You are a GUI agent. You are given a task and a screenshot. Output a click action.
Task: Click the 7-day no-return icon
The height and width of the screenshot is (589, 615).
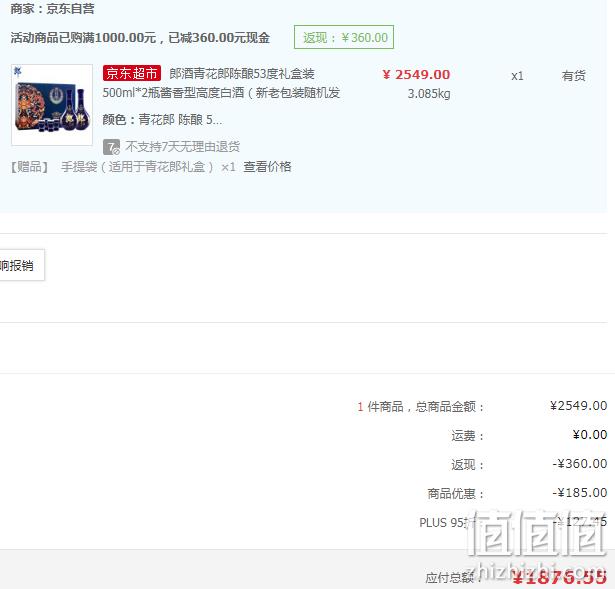(x=111, y=147)
